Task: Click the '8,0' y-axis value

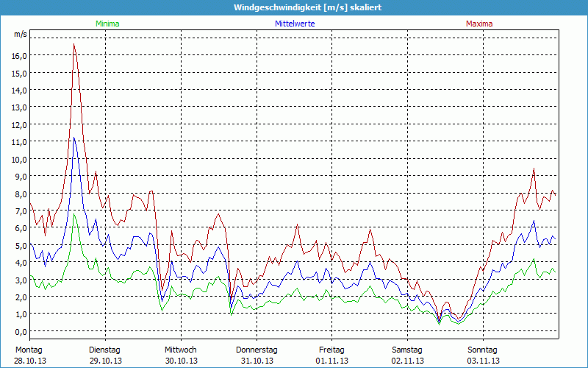Action: point(21,194)
